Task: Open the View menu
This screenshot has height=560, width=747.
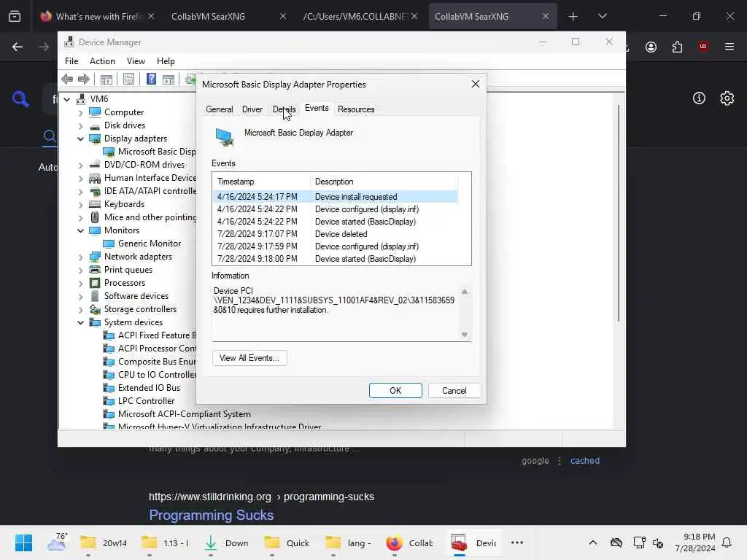Action: click(x=136, y=61)
